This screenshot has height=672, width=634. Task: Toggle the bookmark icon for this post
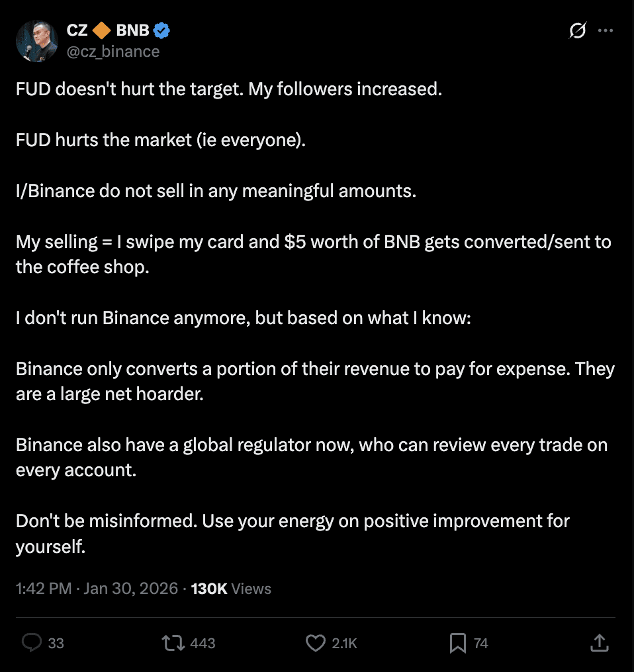pos(457,643)
